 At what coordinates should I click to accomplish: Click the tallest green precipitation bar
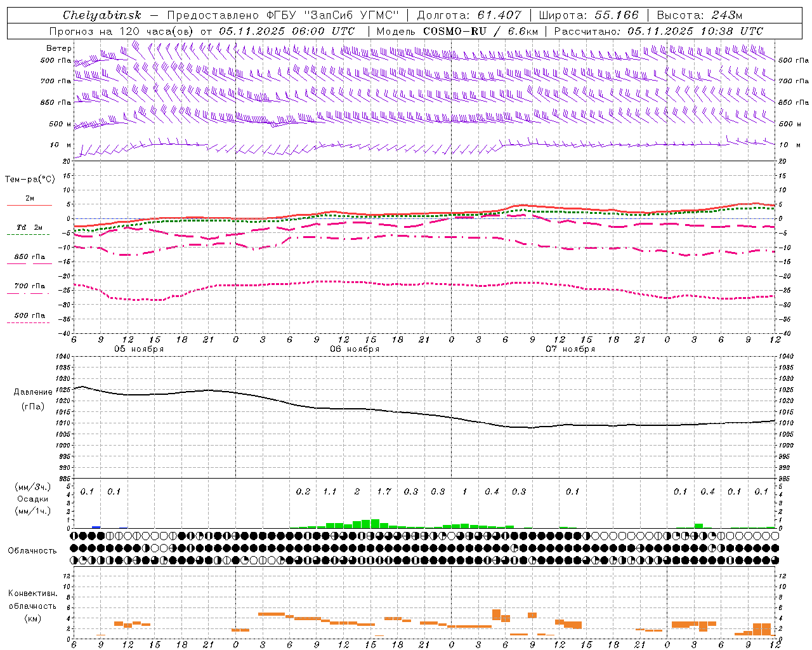(x=375, y=524)
